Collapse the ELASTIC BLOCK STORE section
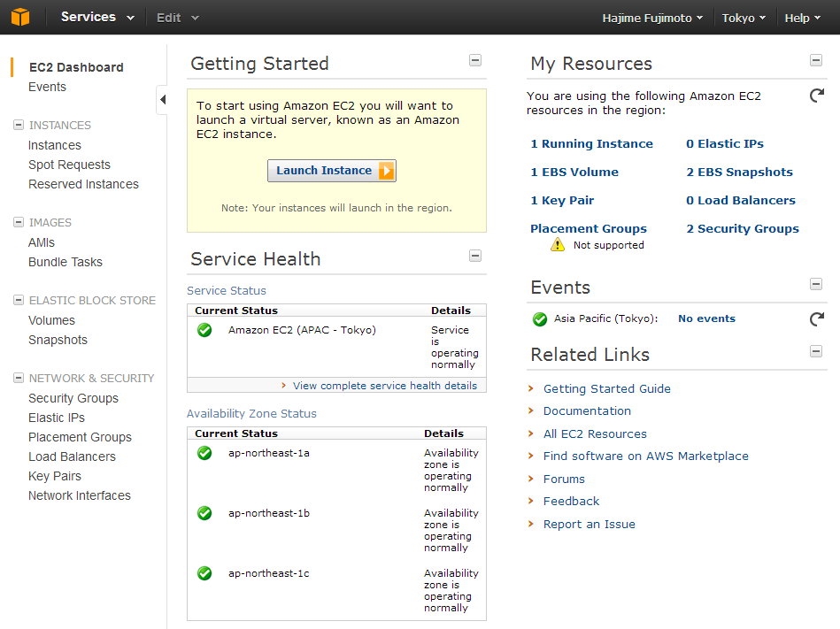The height and width of the screenshot is (629, 840). (19, 300)
